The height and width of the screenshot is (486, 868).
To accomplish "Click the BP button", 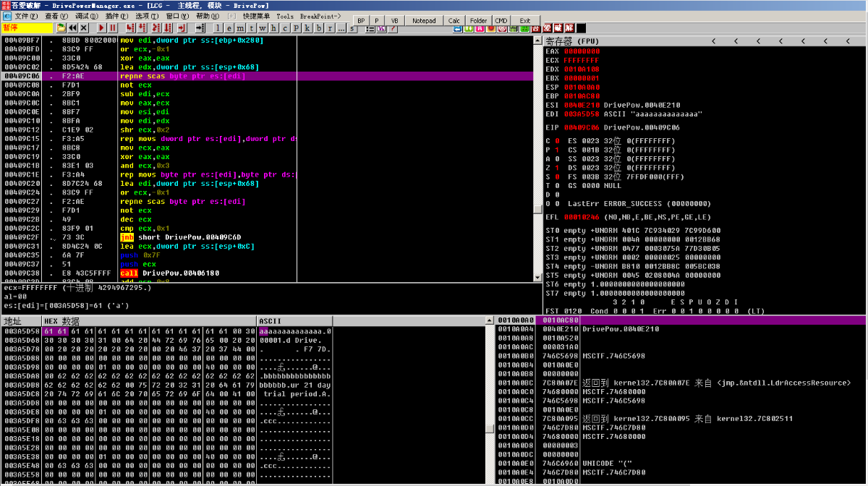I will pyautogui.click(x=361, y=20).
